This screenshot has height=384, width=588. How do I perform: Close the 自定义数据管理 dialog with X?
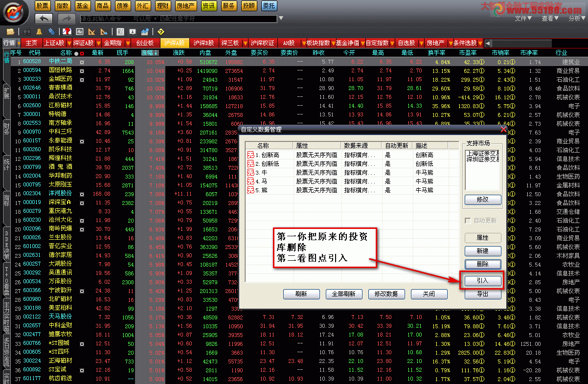pos(504,129)
